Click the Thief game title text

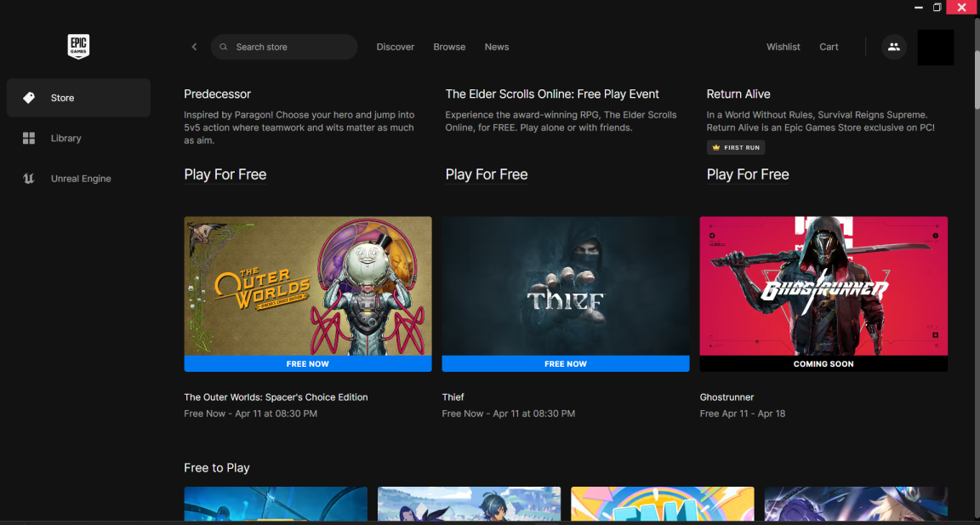453,397
